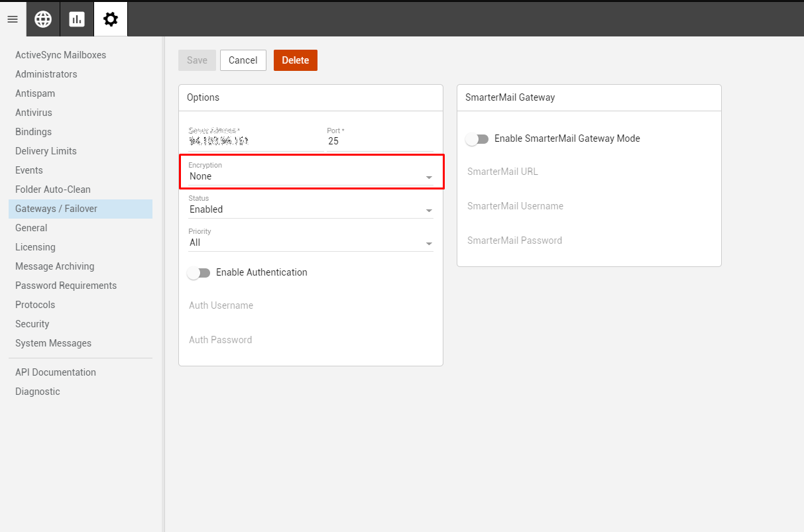Enable SmarterMail Gateway Mode toggle

point(477,139)
